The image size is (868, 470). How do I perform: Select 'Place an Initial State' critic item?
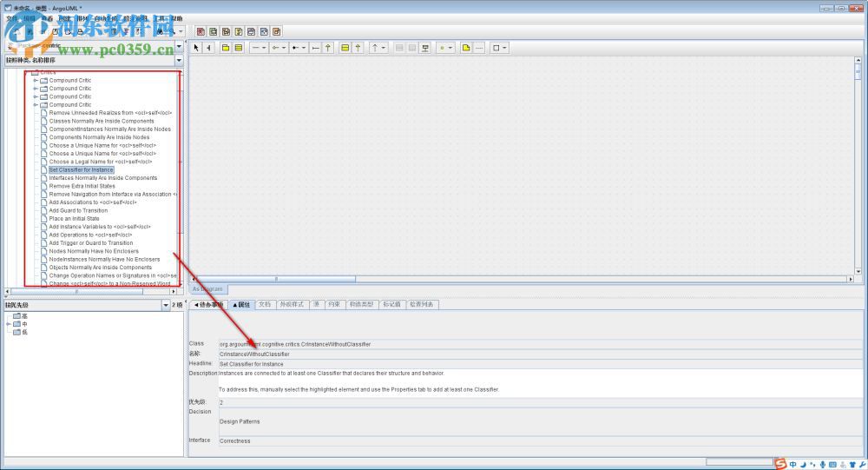pyautogui.click(x=74, y=219)
